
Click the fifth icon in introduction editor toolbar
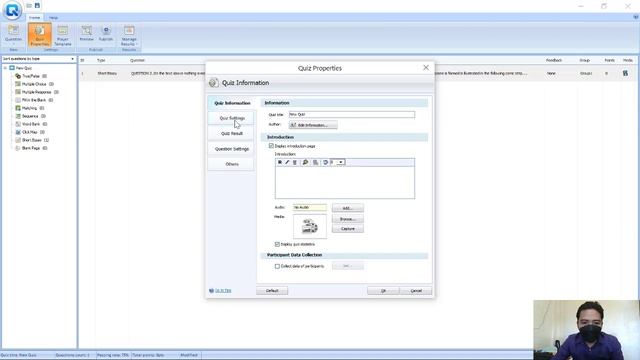click(316, 162)
